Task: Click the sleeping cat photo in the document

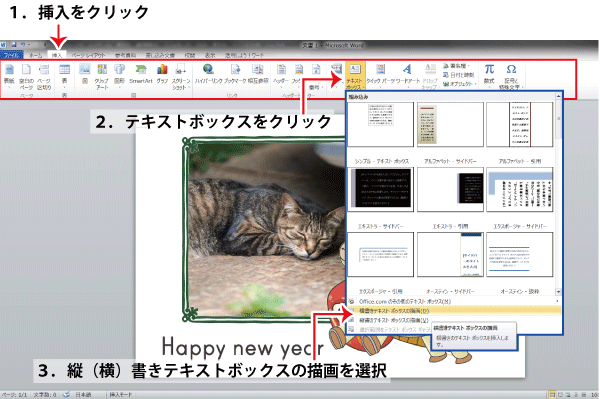Action: pos(266,230)
